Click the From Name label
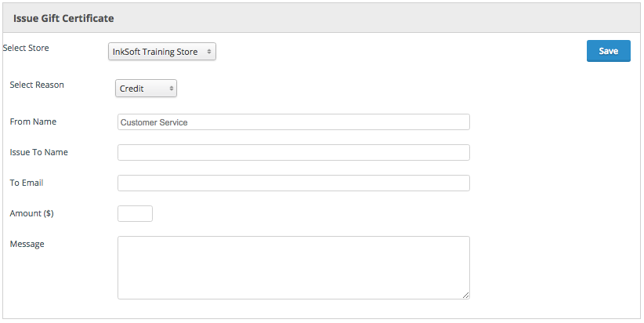 (x=33, y=122)
